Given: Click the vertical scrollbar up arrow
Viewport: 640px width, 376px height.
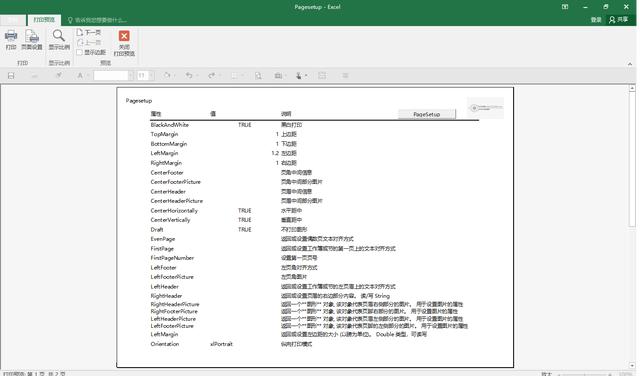Looking at the screenshot, I should point(632,88).
